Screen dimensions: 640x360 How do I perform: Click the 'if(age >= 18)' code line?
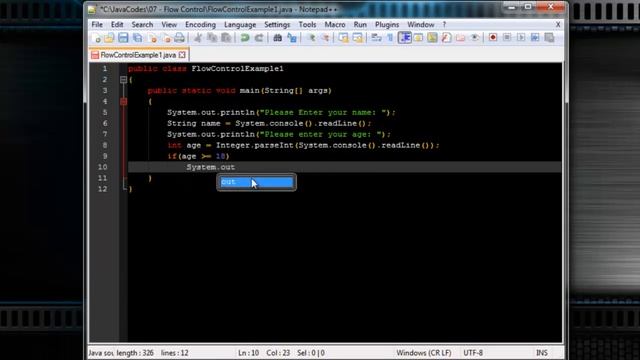pos(198,156)
